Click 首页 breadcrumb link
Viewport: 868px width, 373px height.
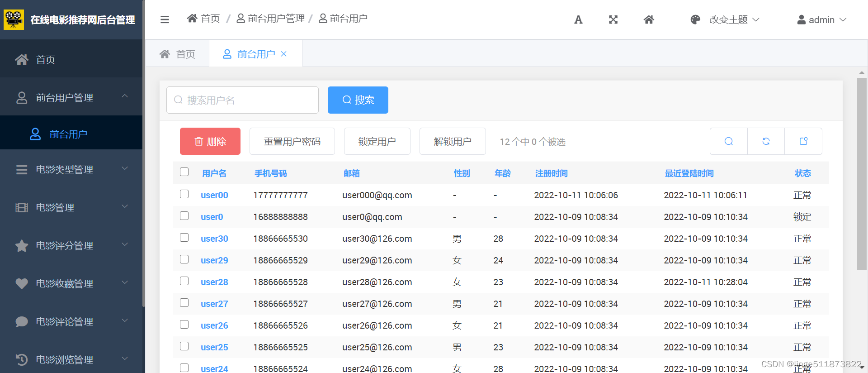click(x=203, y=18)
